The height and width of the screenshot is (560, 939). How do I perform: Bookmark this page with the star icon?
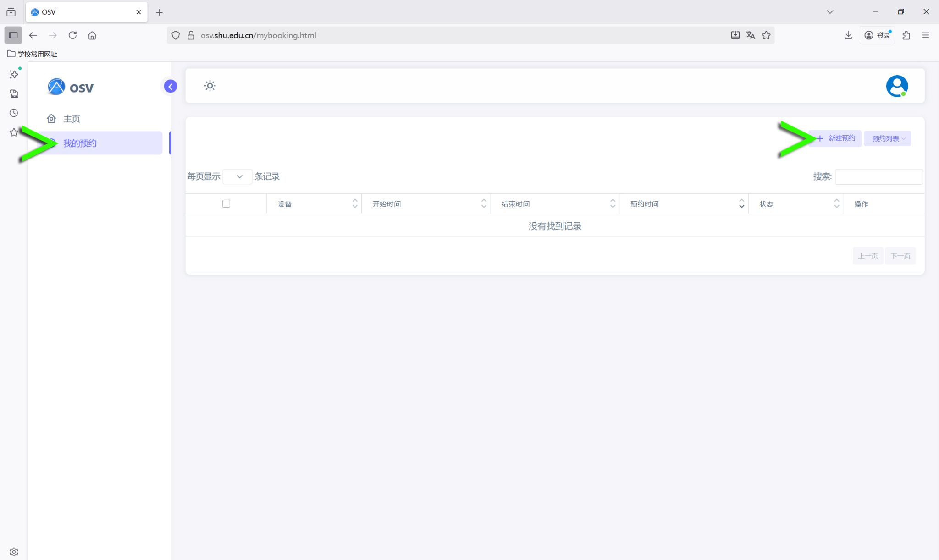click(x=766, y=35)
